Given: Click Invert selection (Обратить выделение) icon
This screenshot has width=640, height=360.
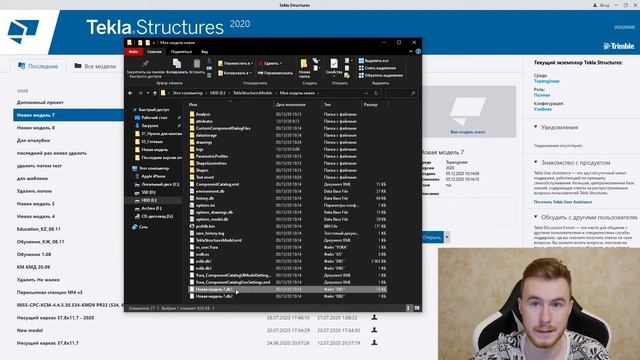Looking at the screenshot, I should pos(361,75).
